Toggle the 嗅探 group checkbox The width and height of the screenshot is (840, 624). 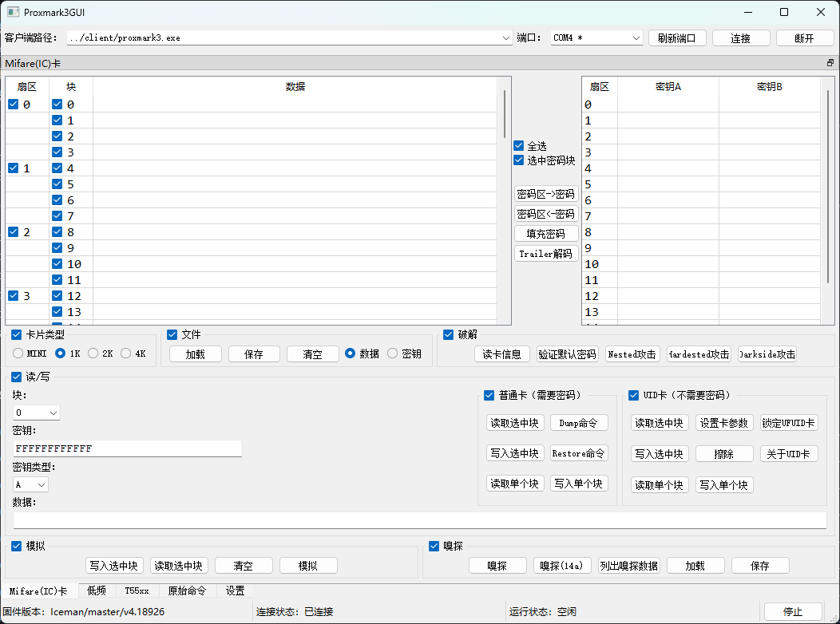pos(434,546)
